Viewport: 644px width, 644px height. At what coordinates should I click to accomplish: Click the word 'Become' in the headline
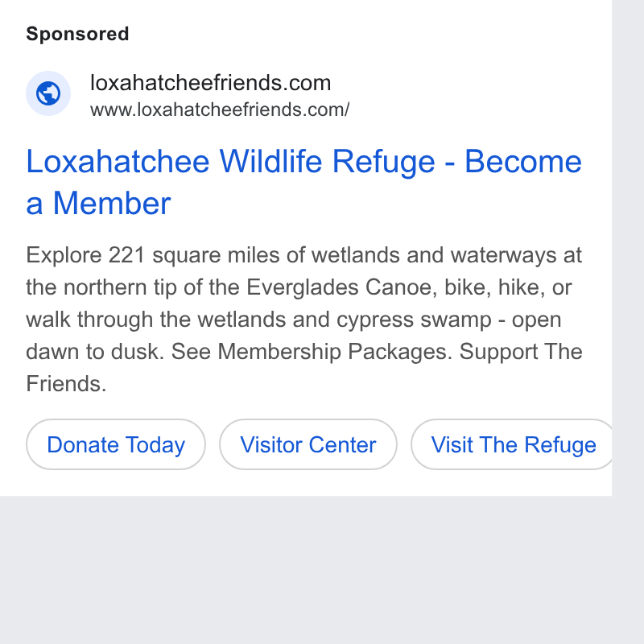point(523,162)
